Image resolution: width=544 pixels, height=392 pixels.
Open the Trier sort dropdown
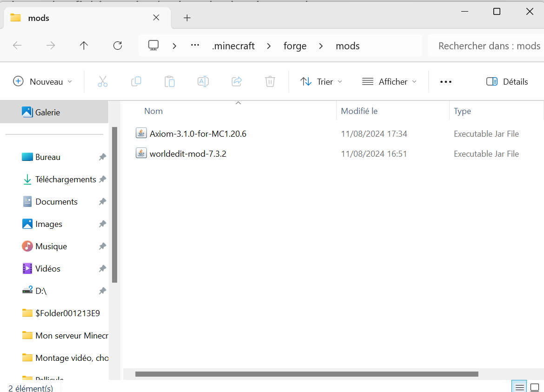tap(321, 81)
